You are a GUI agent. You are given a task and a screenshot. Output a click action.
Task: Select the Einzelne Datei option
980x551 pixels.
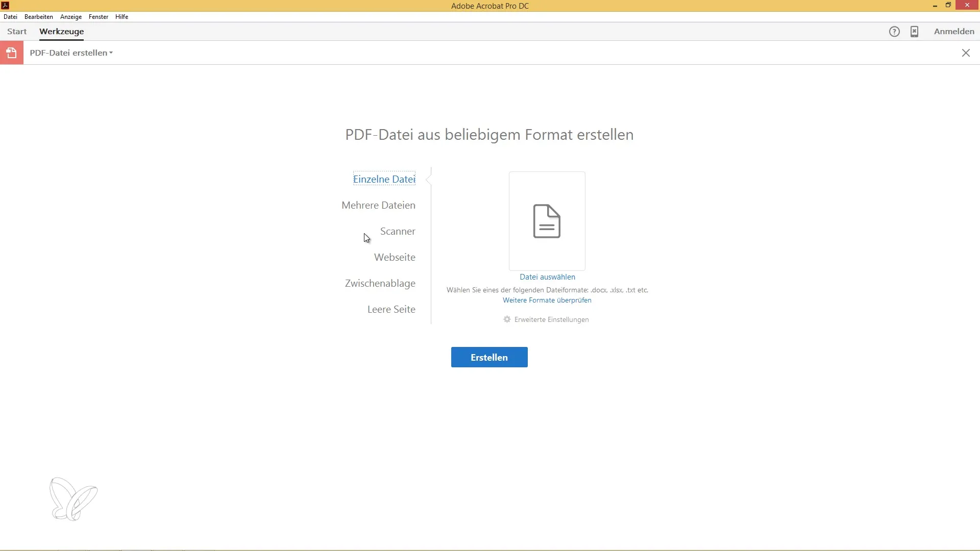(x=384, y=179)
